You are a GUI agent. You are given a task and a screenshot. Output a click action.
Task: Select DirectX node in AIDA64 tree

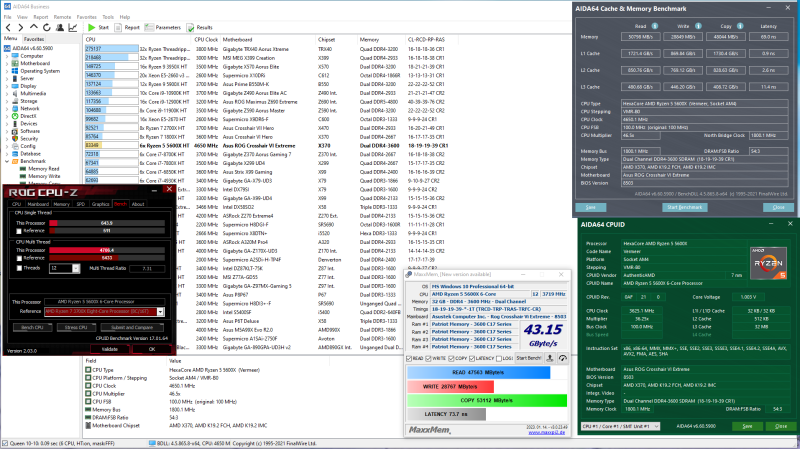pyautogui.click(x=24, y=116)
